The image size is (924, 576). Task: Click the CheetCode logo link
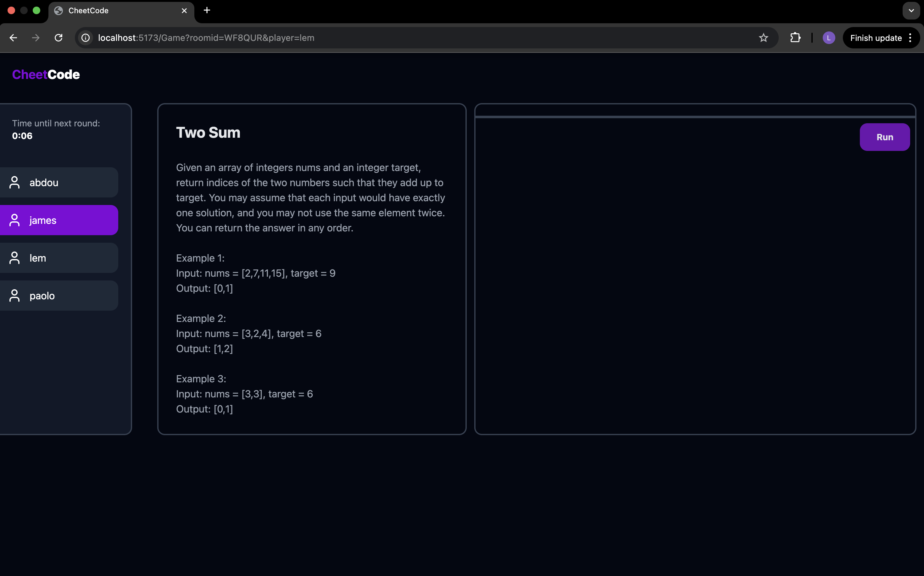(46, 75)
